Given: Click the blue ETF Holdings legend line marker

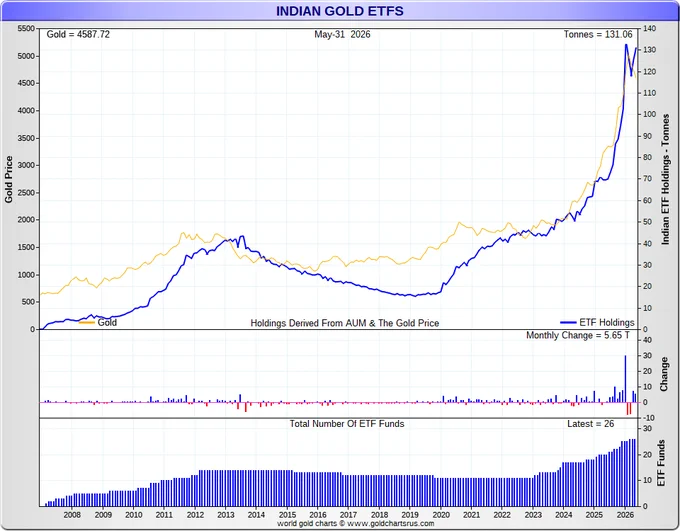Looking at the screenshot, I should tap(568, 322).
